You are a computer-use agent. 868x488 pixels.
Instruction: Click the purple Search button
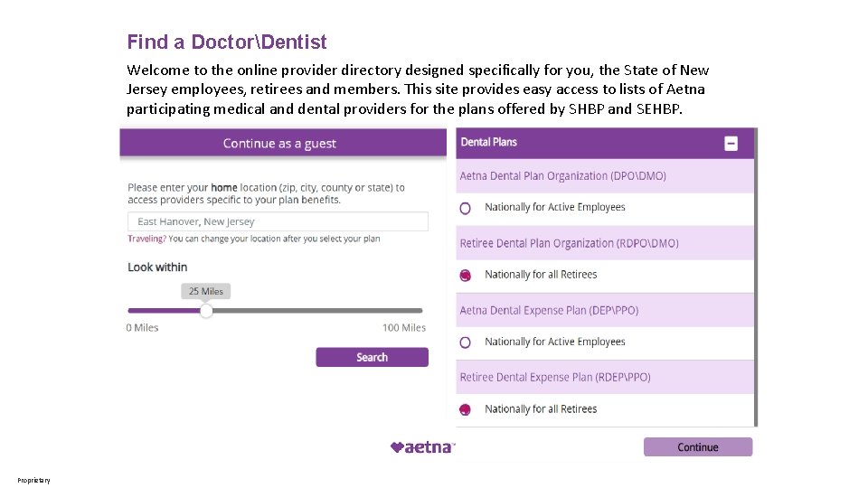372,357
